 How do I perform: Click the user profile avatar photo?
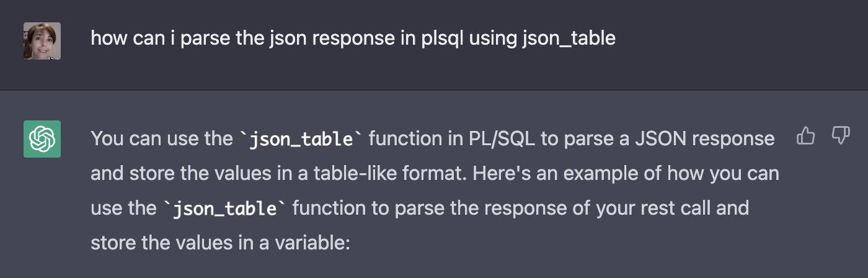[42, 41]
